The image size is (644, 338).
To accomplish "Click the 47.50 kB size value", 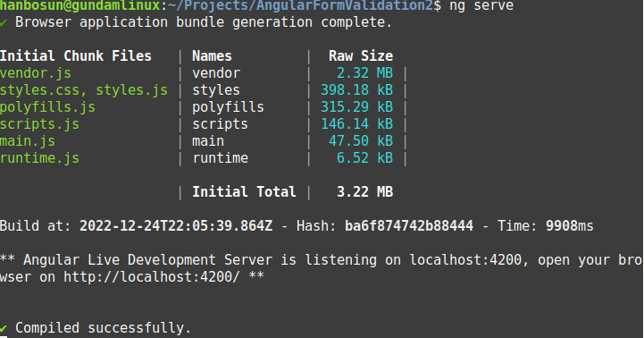I will 361,141.
